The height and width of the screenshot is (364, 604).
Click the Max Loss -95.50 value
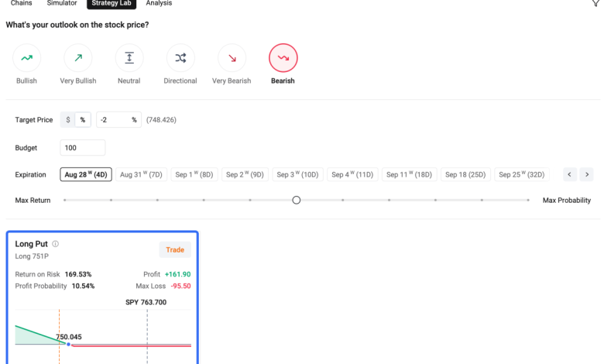click(180, 286)
